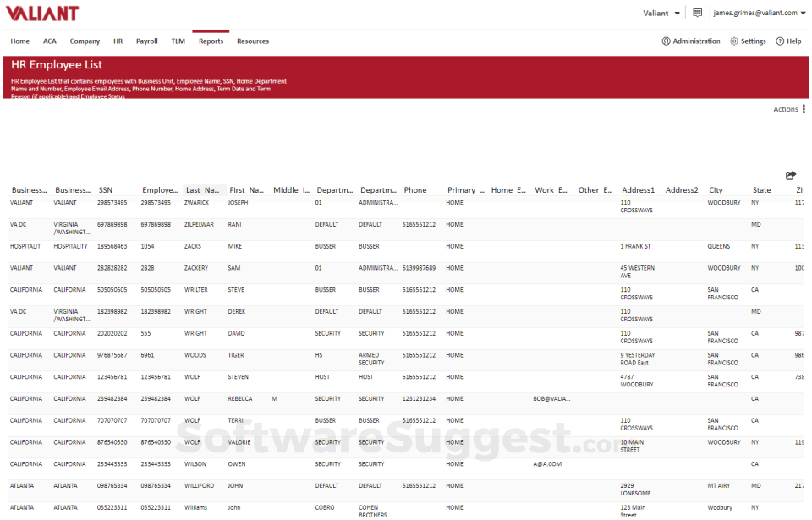The width and height of the screenshot is (812, 520).
Task: Open the HR menu
Action: coord(118,41)
